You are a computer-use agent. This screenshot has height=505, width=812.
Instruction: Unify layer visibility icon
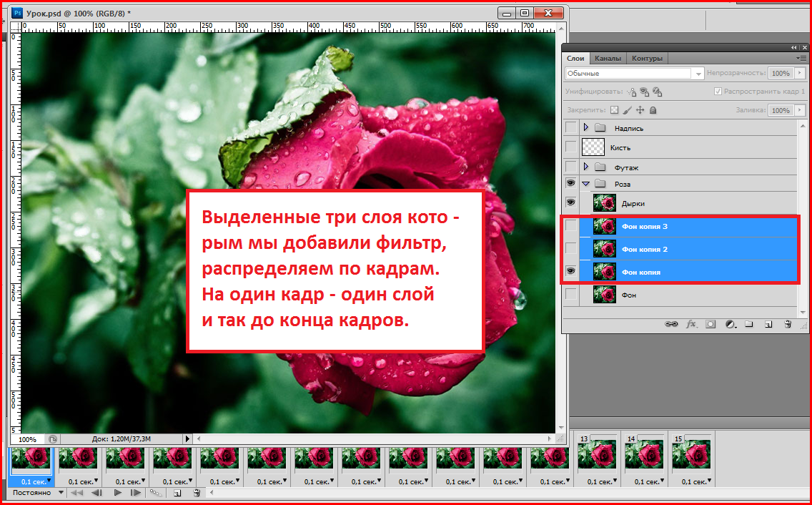click(x=644, y=92)
